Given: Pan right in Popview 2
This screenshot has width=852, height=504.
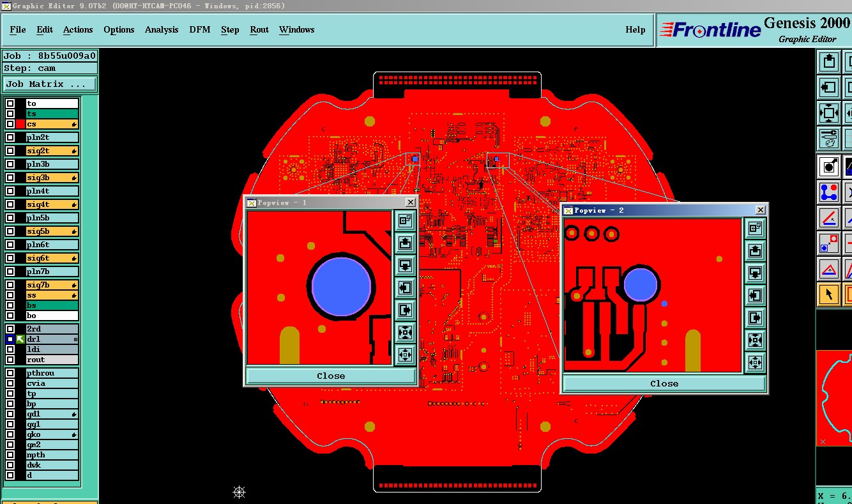Looking at the screenshot, I should pos(755,318).
